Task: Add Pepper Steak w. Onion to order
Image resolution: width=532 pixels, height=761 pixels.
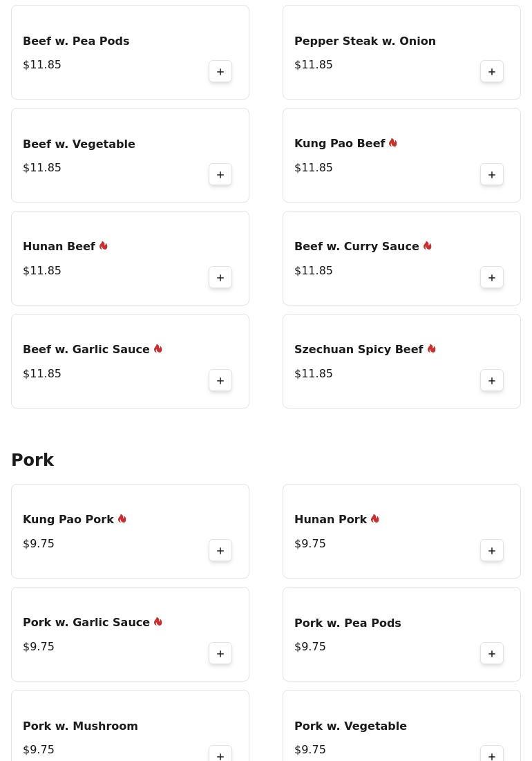Action: pyautogui.click(x=492, y=72)
